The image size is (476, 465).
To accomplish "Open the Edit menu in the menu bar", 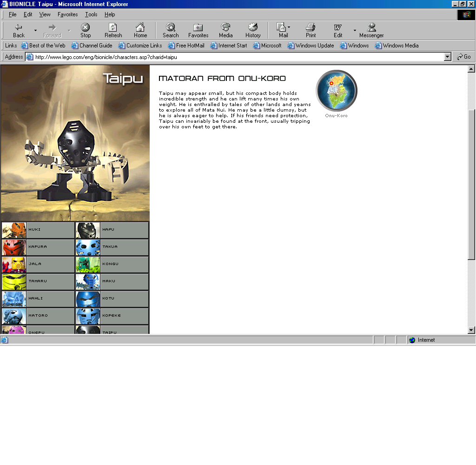I will pyautogui.click(x=28, y=14).
